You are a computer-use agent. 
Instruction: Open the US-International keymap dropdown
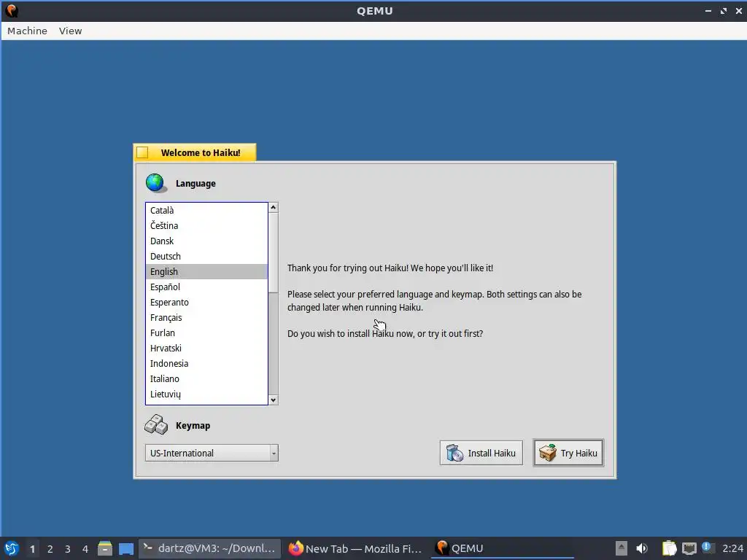coord(212,453)
